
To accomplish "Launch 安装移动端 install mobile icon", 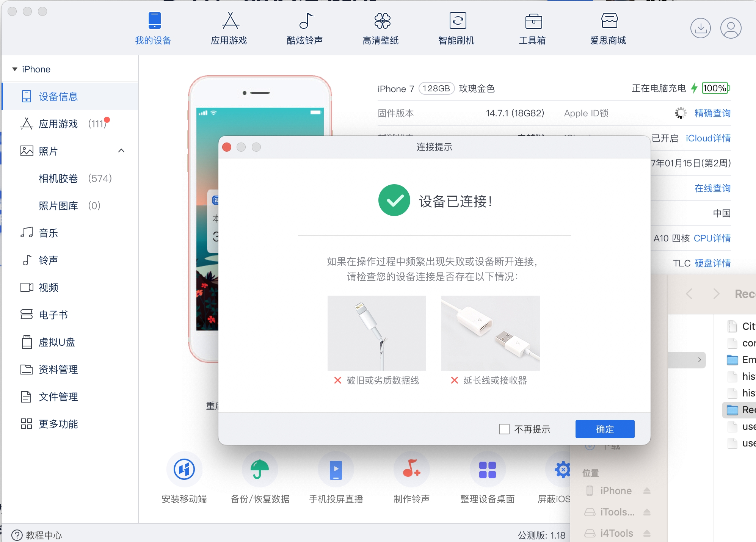I will tap(184, 469).
